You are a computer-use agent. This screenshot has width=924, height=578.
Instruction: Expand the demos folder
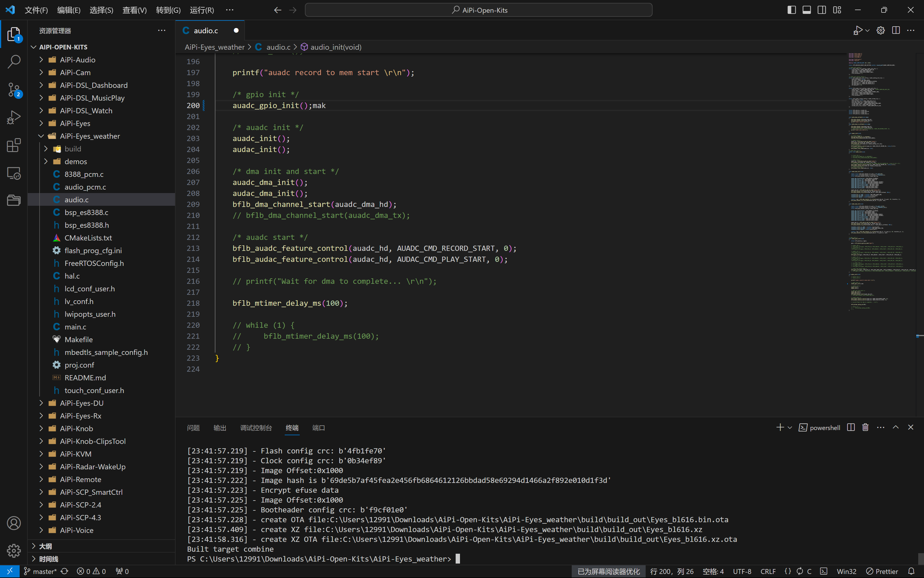tap(46, 161)
